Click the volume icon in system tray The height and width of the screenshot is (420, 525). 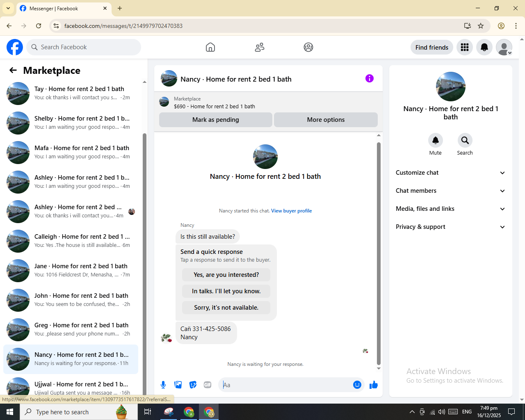(442, 412)
